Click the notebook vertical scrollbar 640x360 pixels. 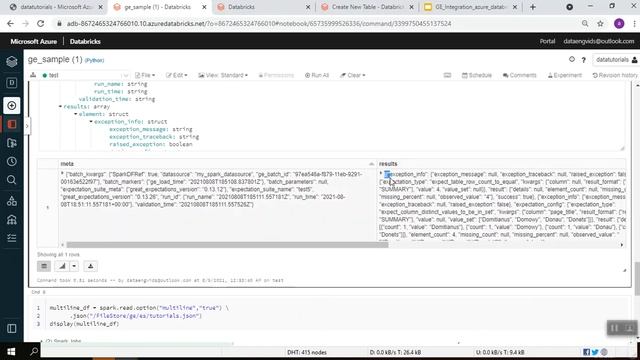tap(637, 278)
